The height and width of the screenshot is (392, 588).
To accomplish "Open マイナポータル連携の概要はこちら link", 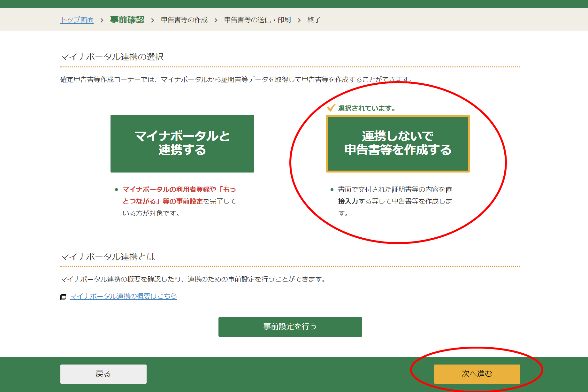I will 123,296.
